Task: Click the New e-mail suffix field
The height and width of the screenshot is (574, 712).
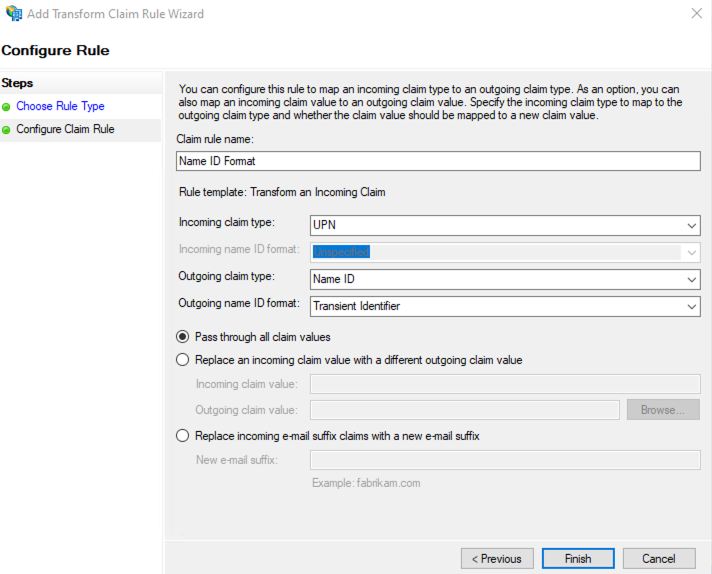Action: [x=504, y=460]
